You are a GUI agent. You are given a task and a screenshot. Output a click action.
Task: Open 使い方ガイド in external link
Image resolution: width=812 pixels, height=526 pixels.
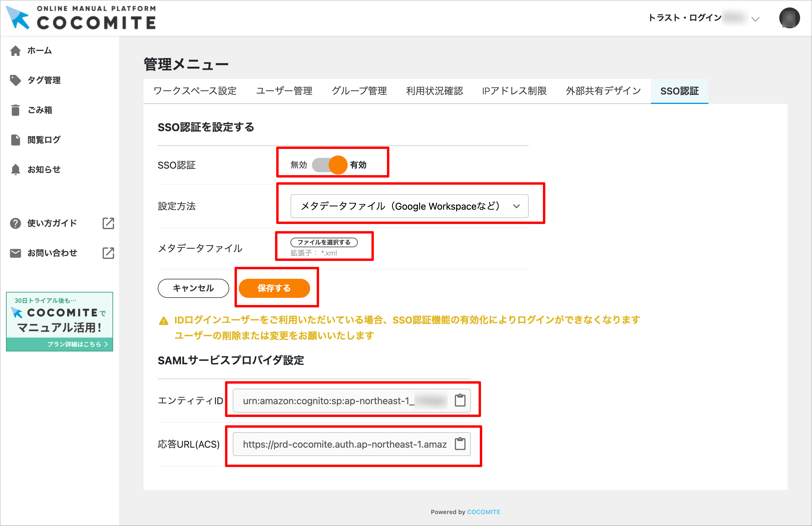pos(108,224)
